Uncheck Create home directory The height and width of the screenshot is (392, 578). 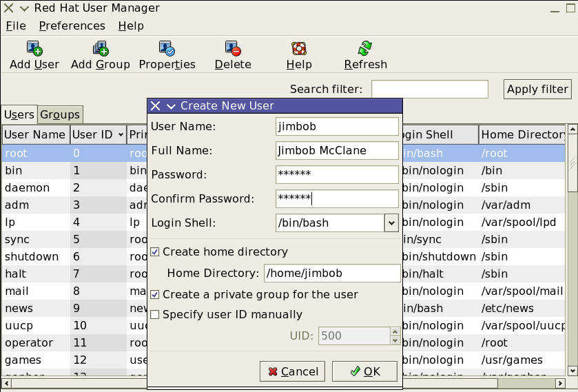[155, 252]
